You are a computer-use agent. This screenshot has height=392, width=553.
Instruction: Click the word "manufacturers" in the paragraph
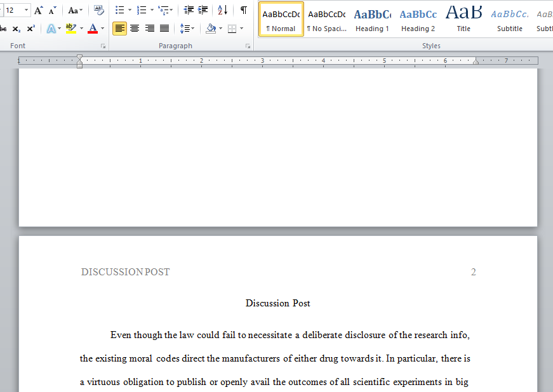(251, 358)
